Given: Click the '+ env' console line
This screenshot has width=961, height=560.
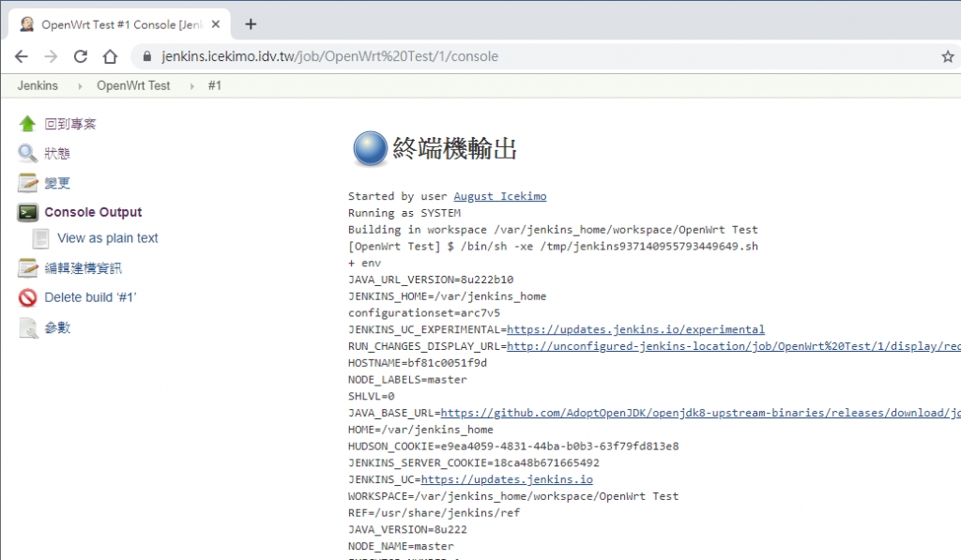Looking at the screenshot, I should point(365,263).
